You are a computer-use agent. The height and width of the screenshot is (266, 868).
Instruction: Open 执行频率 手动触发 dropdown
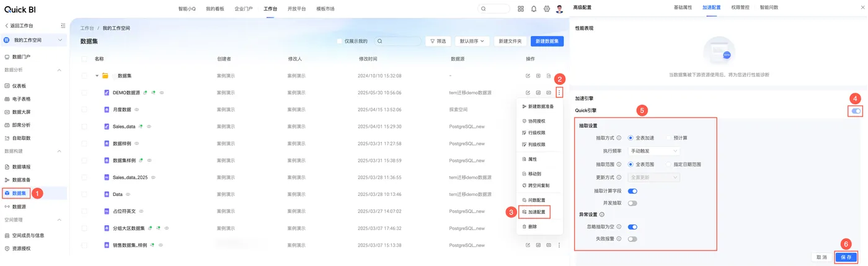pyautogui.click(x=654, y=151)
